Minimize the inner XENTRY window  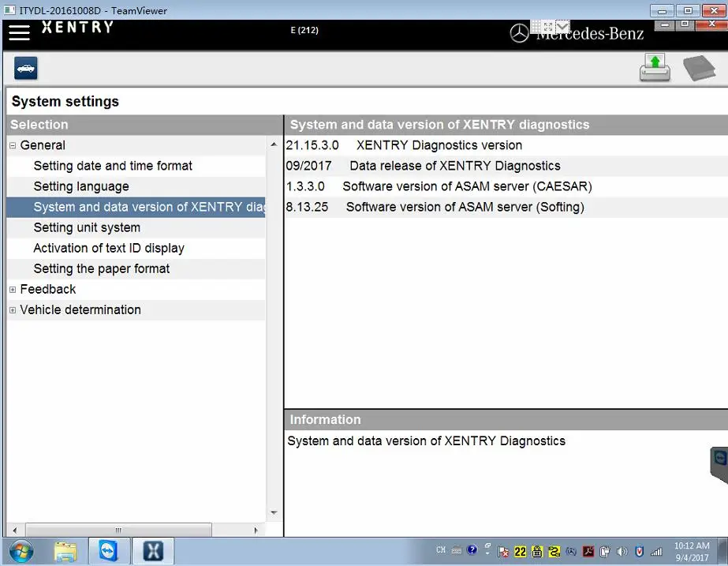coord(665,24)
